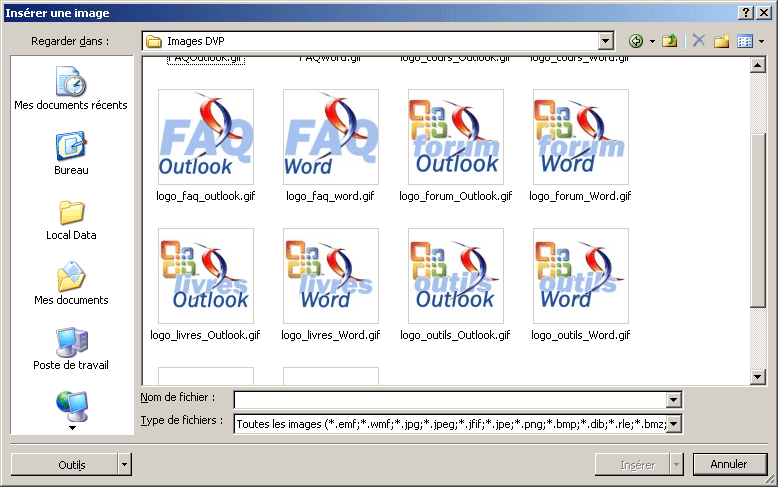Image resolution: width=778 pixels, height=487 pixels.
Task: Click the Help question mark button
Action: 746,12
